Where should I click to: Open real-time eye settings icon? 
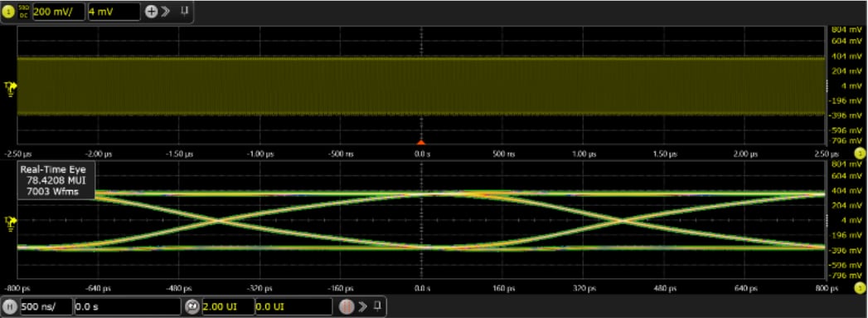click(x=192, y=306)
